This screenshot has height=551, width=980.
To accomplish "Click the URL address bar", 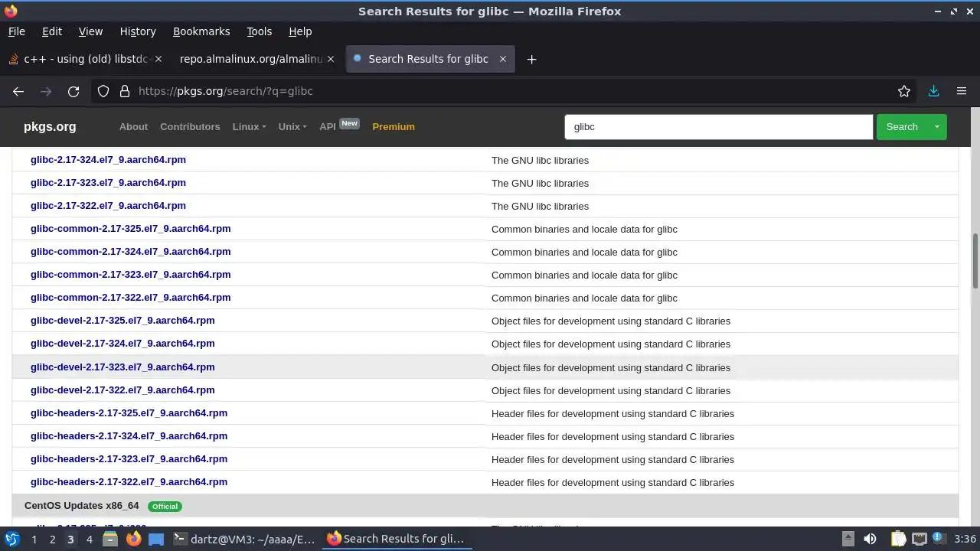I will 505,91.
